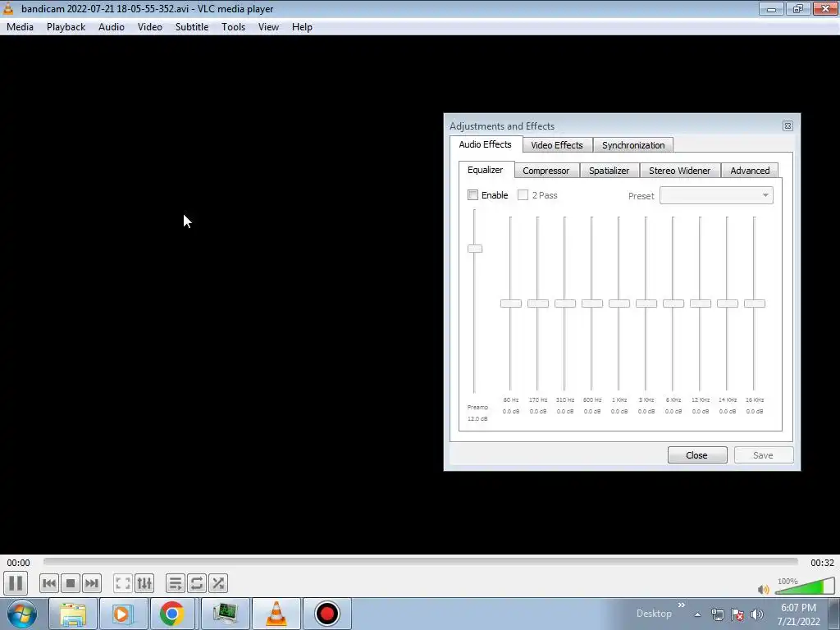This screenshot has height=630, width=840.
Task: Toggle loop mode button
Action: [x=197, y=583]
